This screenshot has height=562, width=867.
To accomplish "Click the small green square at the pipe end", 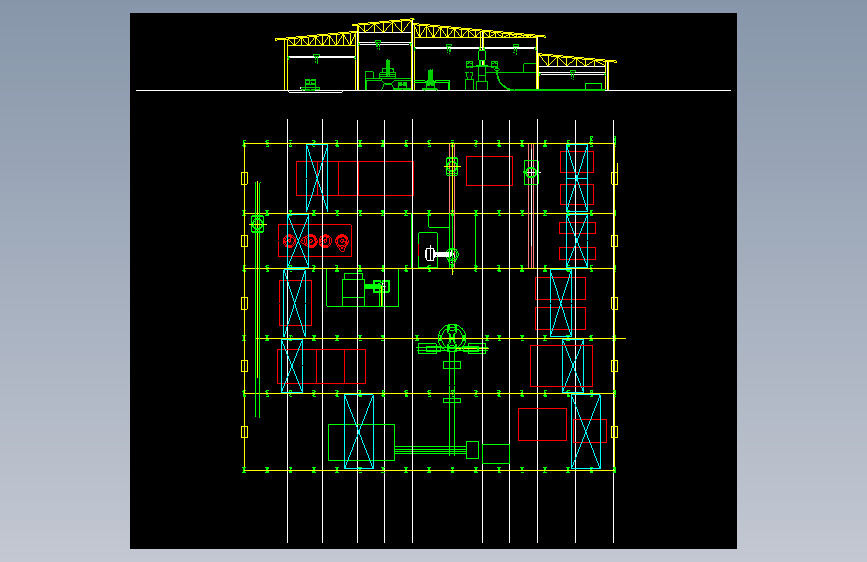I will [472, 450].
